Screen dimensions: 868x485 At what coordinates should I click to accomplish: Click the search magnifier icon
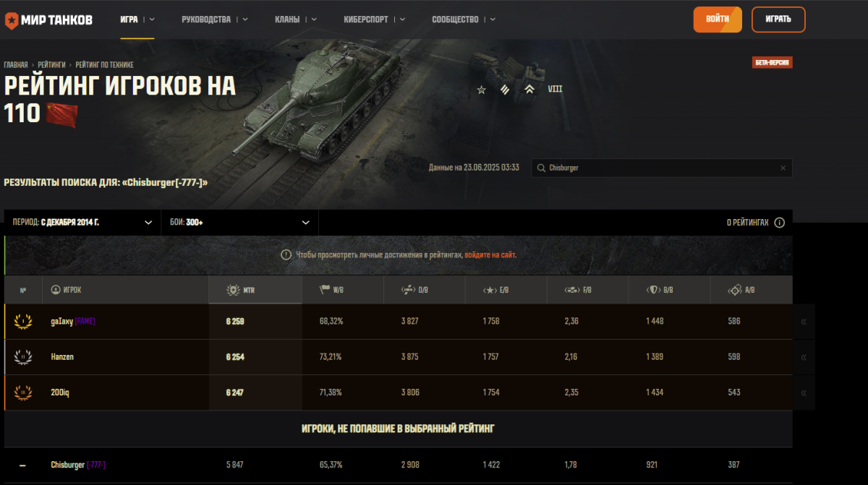(x=541, y=168)
